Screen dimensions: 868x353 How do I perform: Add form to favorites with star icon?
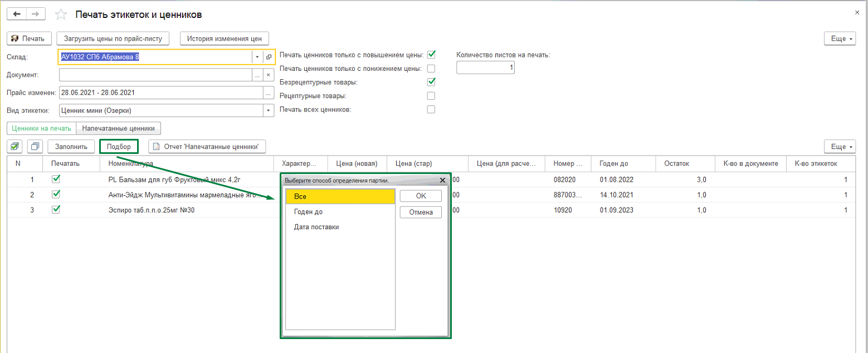[x=62, y=14]
